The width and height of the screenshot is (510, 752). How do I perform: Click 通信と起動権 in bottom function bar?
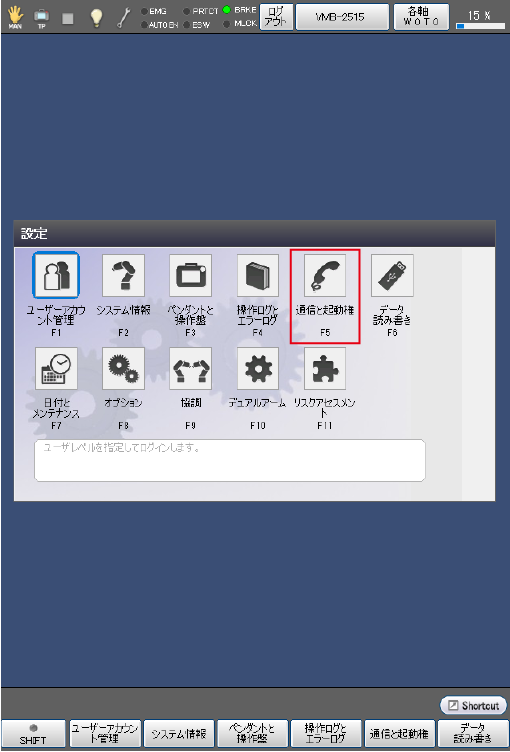(x=400, y=734)
